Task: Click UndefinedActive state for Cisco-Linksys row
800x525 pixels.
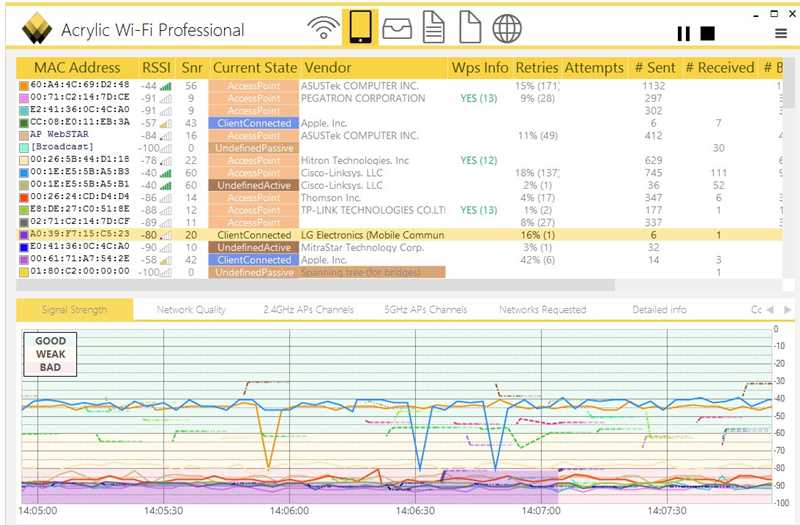Action: pos(254,185)
